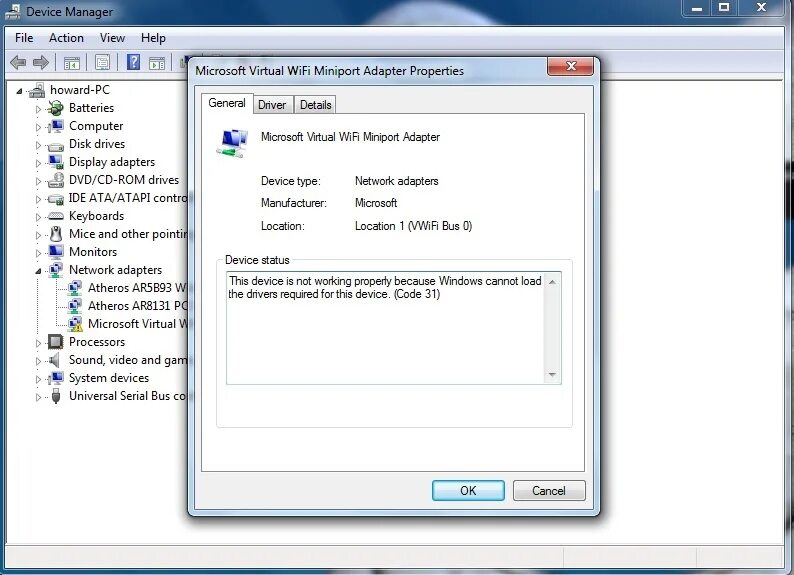Click the Back arrow in Device Manager toolbar

click(18, 63)
